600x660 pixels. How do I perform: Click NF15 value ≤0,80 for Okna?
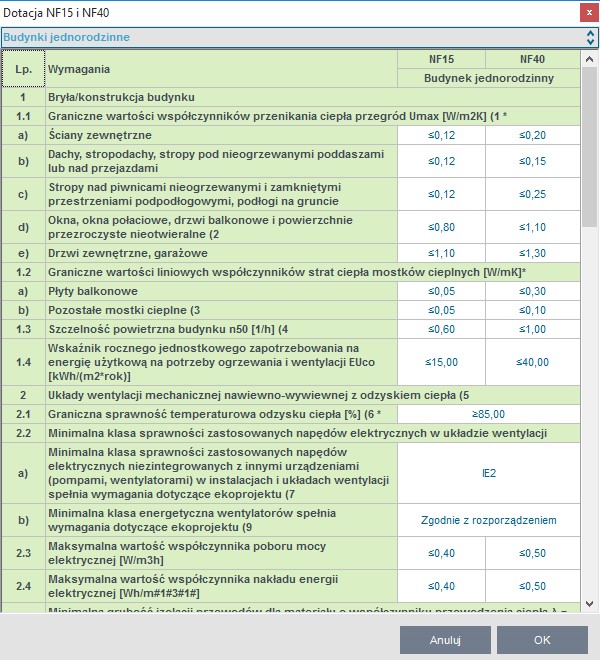coord(441,227)
